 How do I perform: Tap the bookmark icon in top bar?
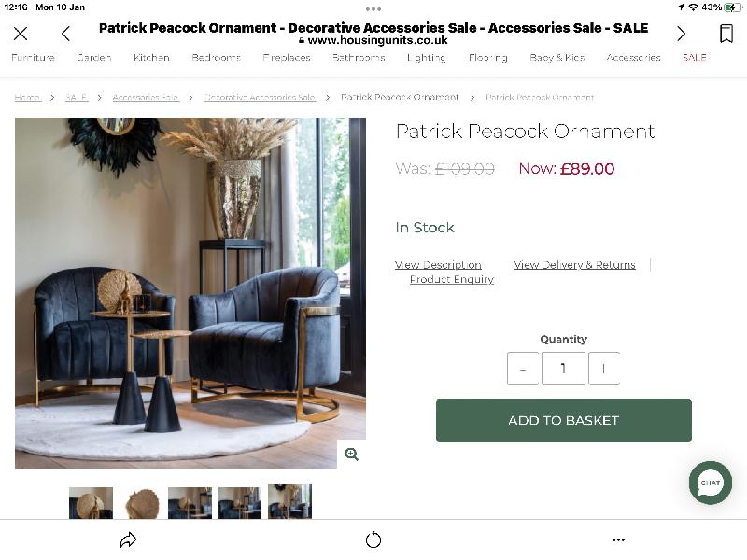point(726,34)
